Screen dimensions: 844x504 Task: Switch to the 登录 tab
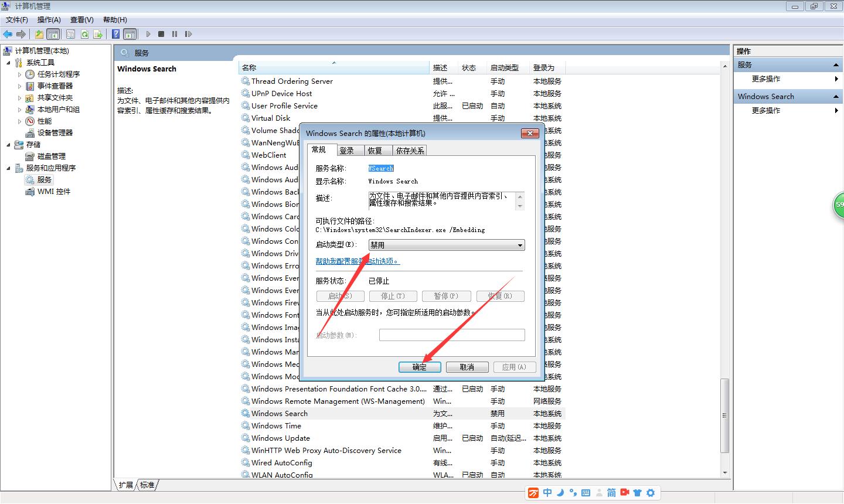(347, 151)
